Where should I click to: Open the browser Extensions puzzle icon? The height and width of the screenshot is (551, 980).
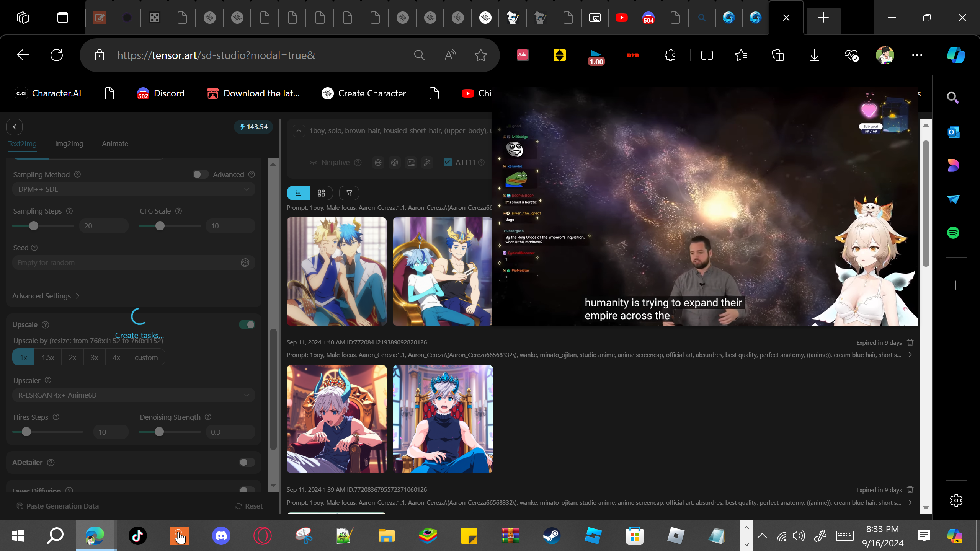coord(670,55)
